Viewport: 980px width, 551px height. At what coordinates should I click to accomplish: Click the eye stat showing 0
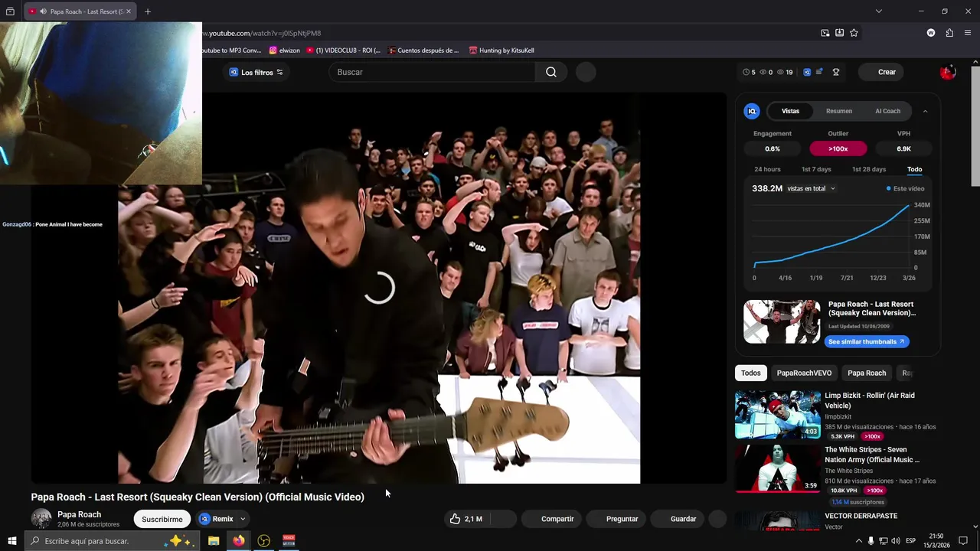[x=766, y=72]
